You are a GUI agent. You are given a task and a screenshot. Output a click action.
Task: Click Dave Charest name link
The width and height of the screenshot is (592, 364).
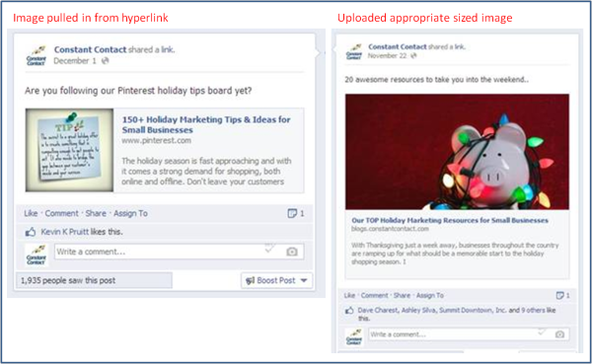coord(378,311)
